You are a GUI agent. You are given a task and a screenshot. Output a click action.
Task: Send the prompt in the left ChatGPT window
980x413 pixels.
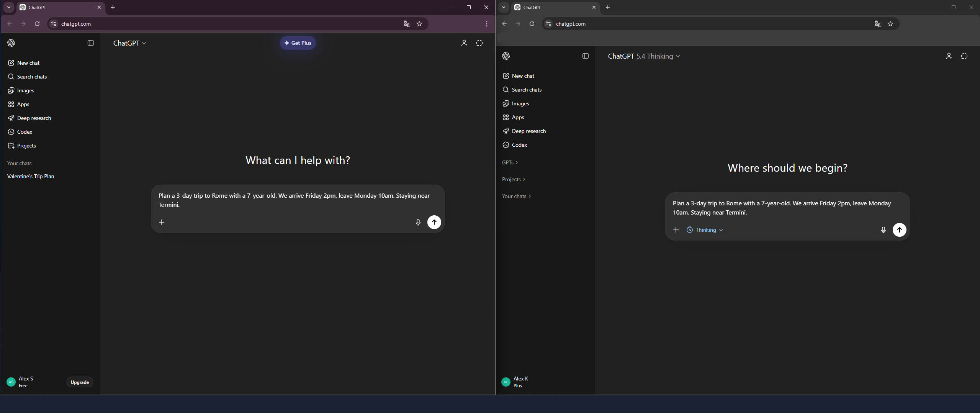(434, 222)
